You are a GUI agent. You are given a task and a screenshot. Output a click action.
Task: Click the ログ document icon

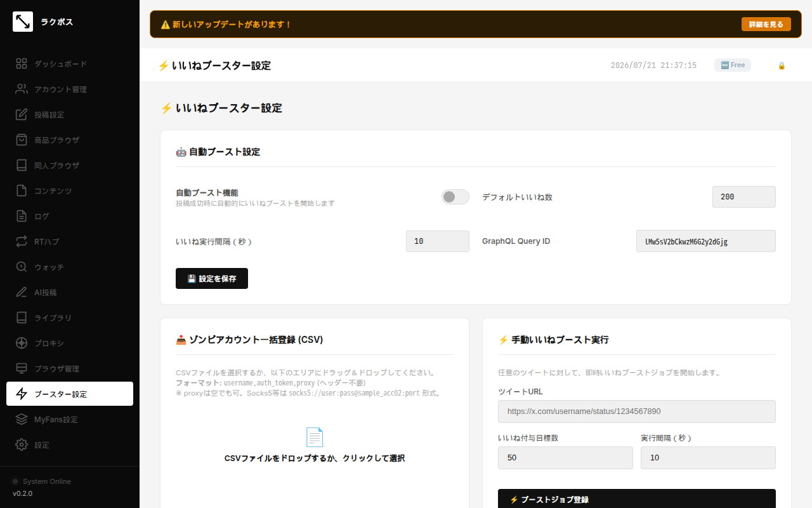coord(22,216)
